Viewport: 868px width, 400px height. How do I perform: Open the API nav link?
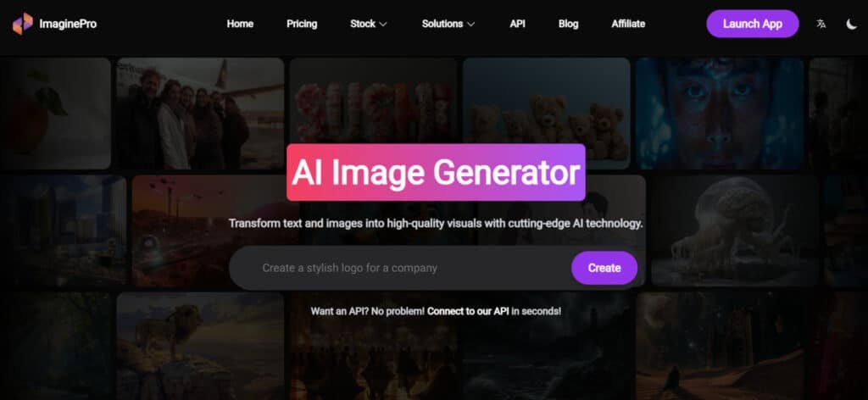click(518, 24)
